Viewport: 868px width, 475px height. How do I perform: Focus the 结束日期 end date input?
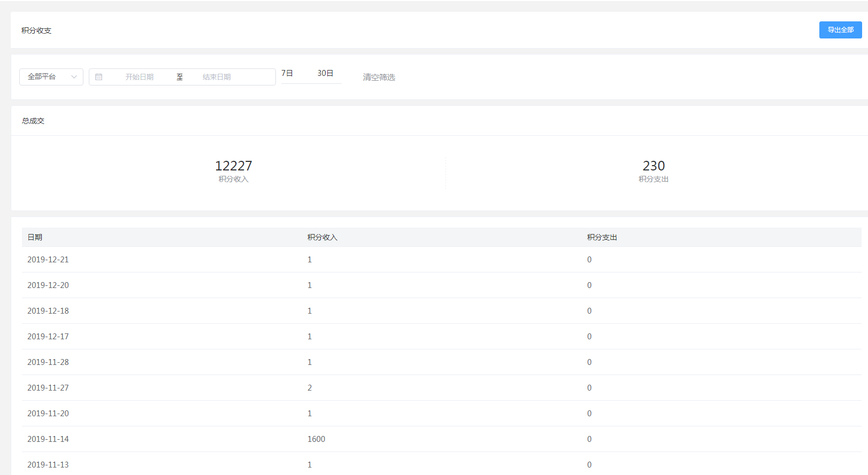click(217, 77)
